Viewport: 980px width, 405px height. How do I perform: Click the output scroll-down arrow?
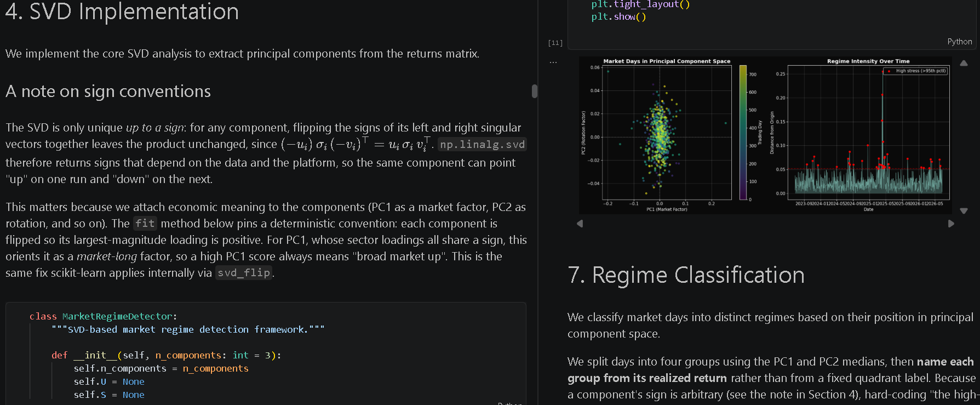coord(964,210)
